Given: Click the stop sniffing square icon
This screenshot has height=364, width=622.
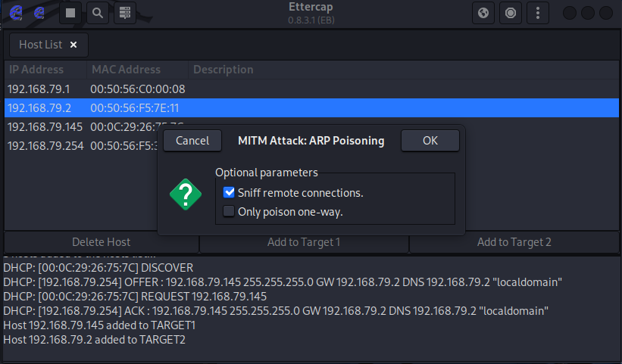Looking at the screenshot, I should 70,13.
